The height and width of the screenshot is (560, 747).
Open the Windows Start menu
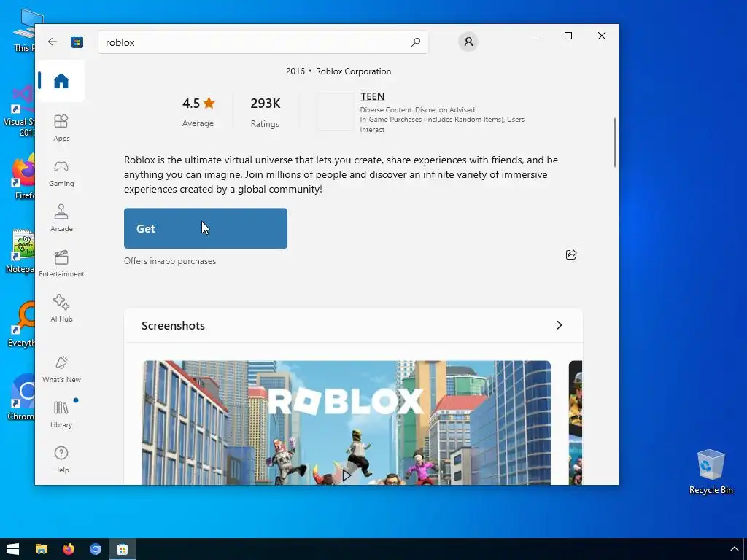(x=13, y=549)
